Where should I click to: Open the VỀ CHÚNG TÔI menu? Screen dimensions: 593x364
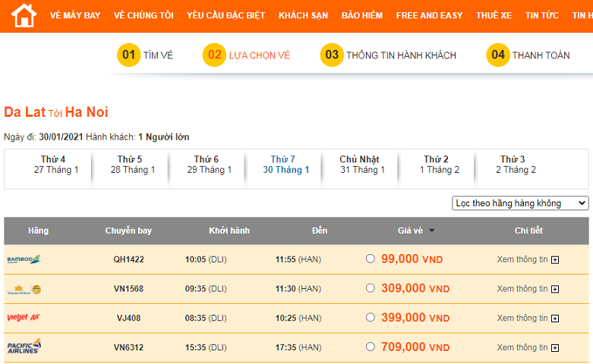tap(144, 15)
